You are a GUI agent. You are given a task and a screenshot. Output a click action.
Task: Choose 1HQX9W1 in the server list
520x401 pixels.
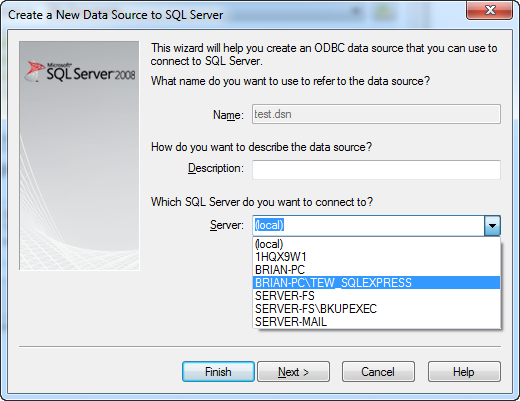377,257
